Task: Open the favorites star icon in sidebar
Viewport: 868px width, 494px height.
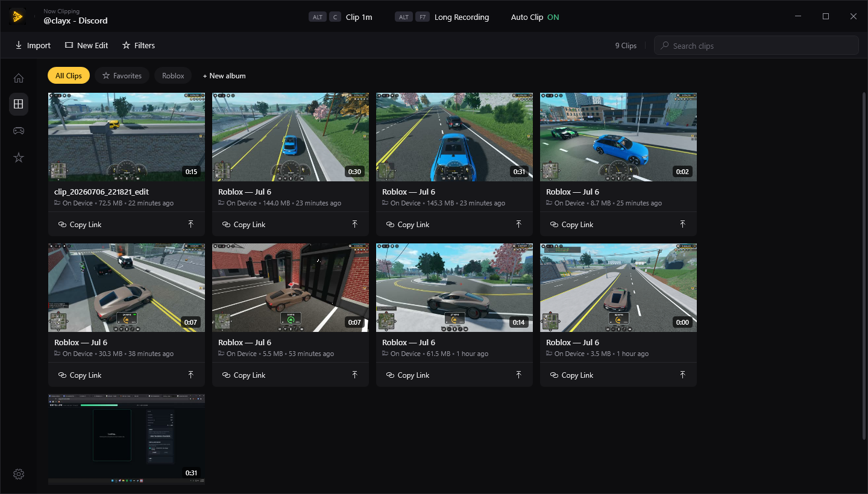Action: click(x=19, y=157)
